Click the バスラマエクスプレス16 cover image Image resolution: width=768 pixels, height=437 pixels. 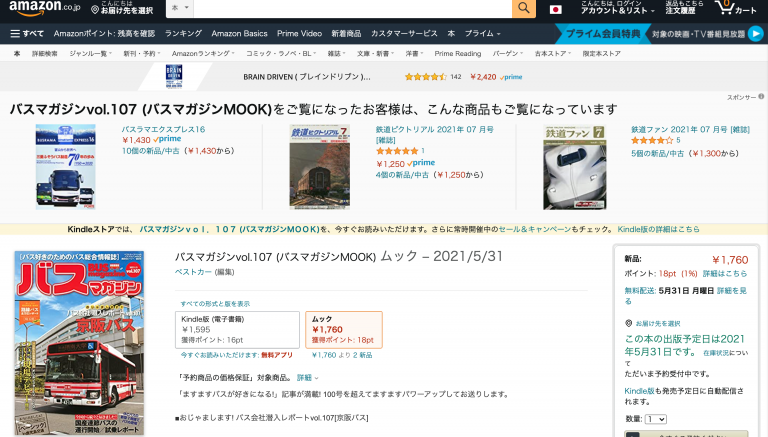(x=66, y=167)
